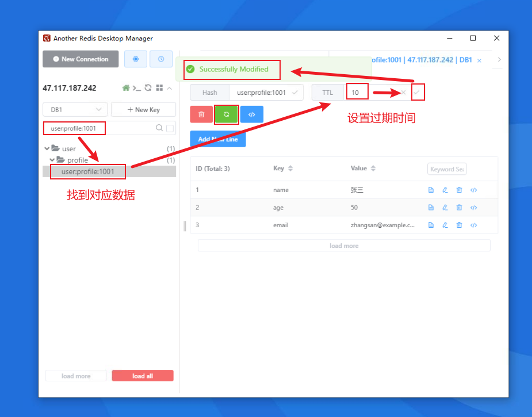Switch to the 47.117.187.242 | DB1 tab

(422, 60)
